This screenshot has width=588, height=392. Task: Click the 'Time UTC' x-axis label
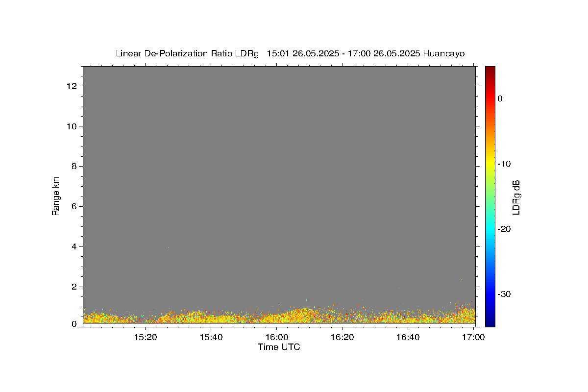coord(279,347)
